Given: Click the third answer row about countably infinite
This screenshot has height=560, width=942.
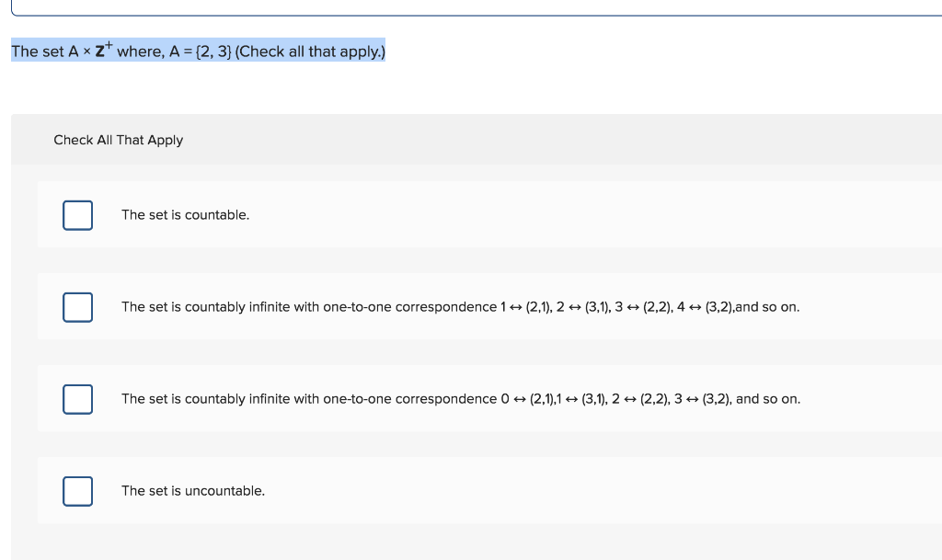Looking at the screenshot, I should (460, 398).
